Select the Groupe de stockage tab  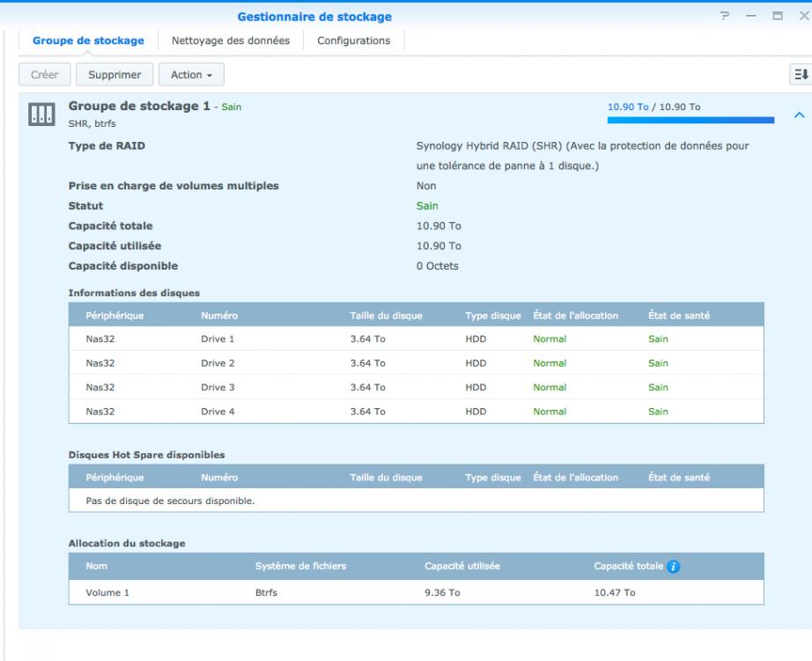pos(88,41)
